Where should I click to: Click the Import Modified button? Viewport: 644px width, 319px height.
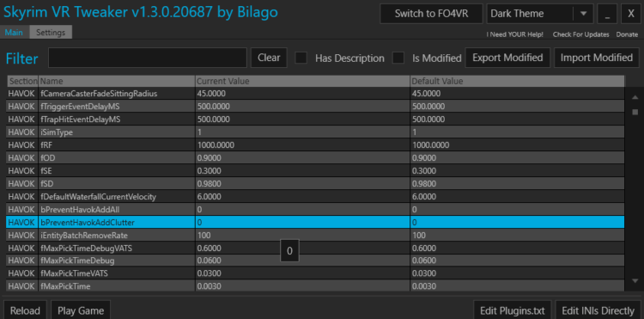597,58
